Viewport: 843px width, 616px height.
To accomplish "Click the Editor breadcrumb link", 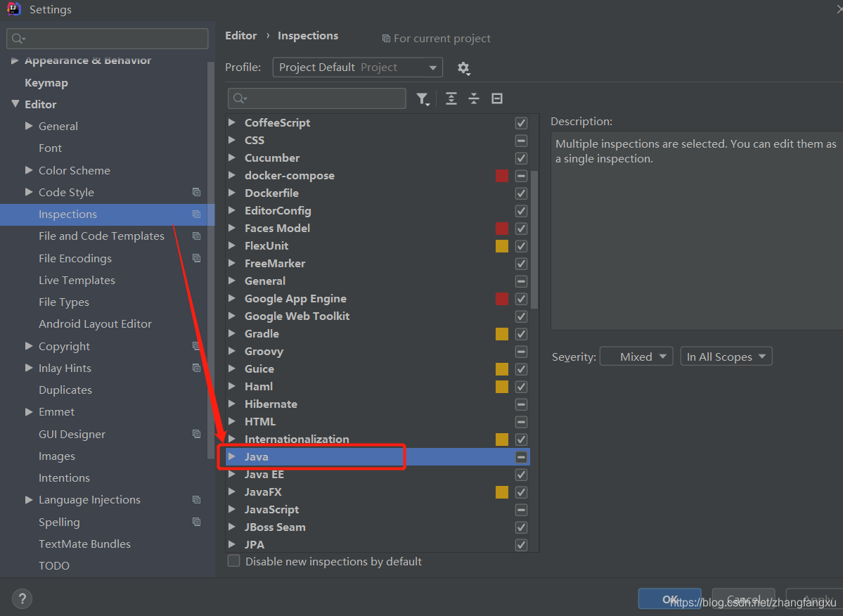I will pos(241,35).
